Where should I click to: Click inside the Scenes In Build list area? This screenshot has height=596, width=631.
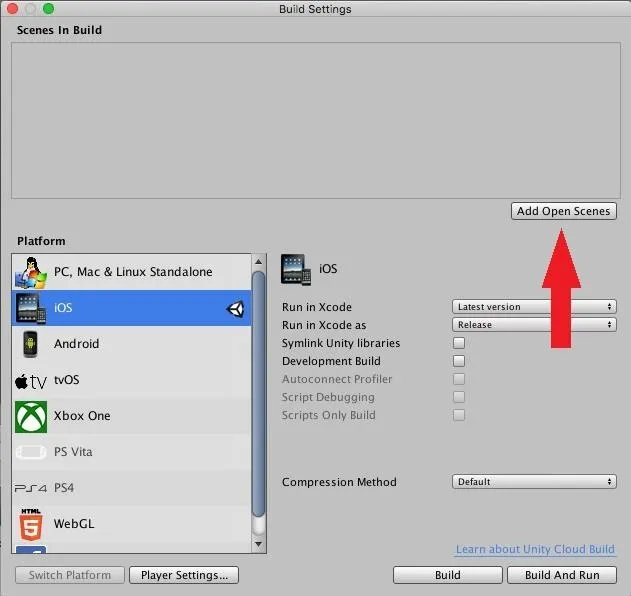[x=316, y=120]
